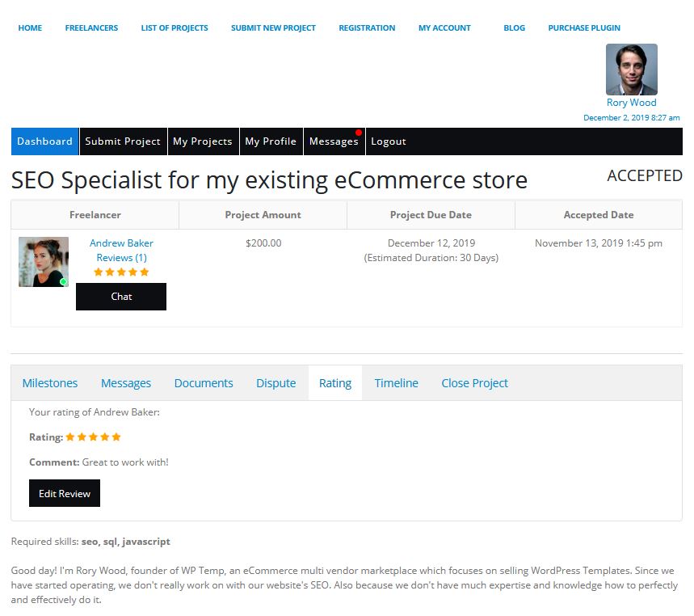
Task: Open PURCHASE PLUGIN link
Action: [584, 28]
